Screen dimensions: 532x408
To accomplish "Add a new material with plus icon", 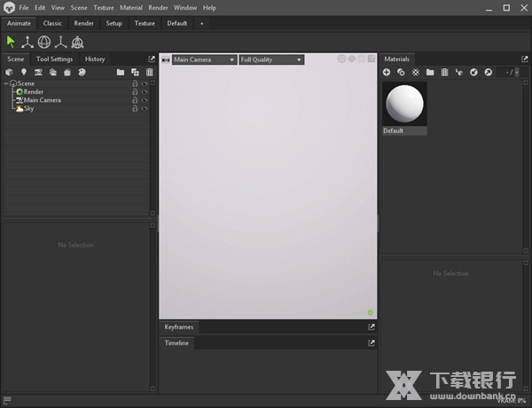I will pos(387,72).
